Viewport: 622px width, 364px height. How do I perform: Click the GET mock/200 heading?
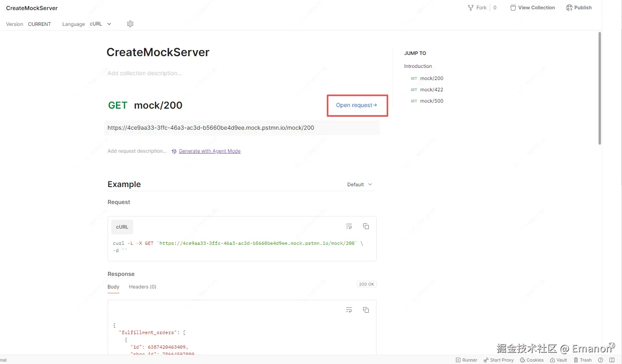[x=145, y=105]
